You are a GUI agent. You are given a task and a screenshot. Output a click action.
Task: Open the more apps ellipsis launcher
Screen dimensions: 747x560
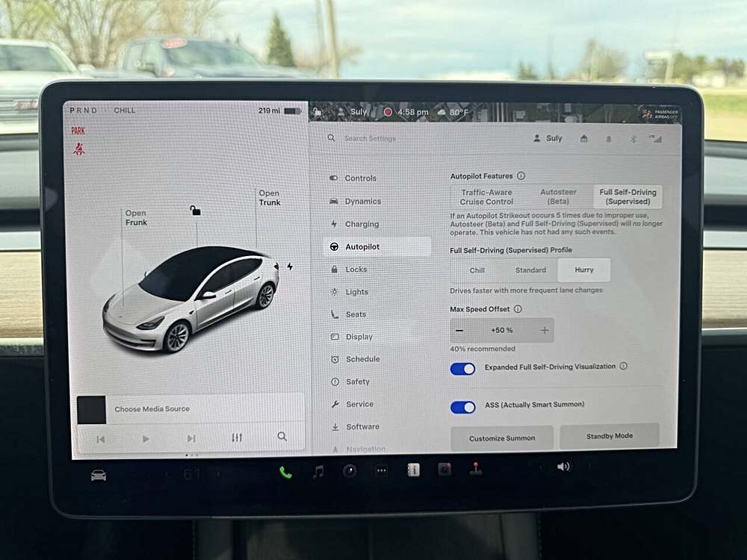coord(382,471)
